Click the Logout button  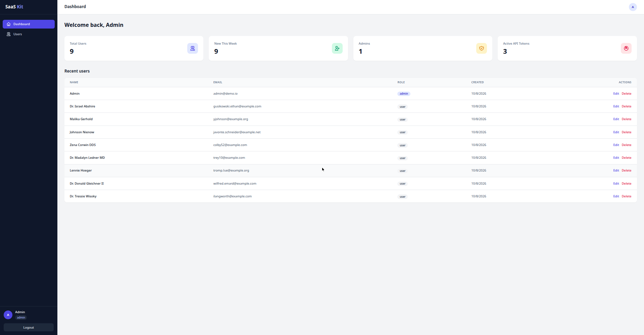pyautogui.click(x=29, y=328)
